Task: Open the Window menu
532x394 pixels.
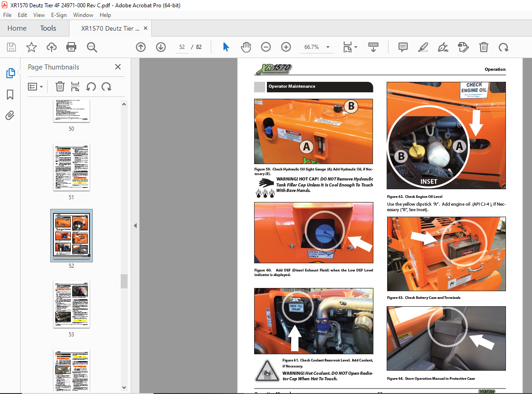Action: [83, 15]
